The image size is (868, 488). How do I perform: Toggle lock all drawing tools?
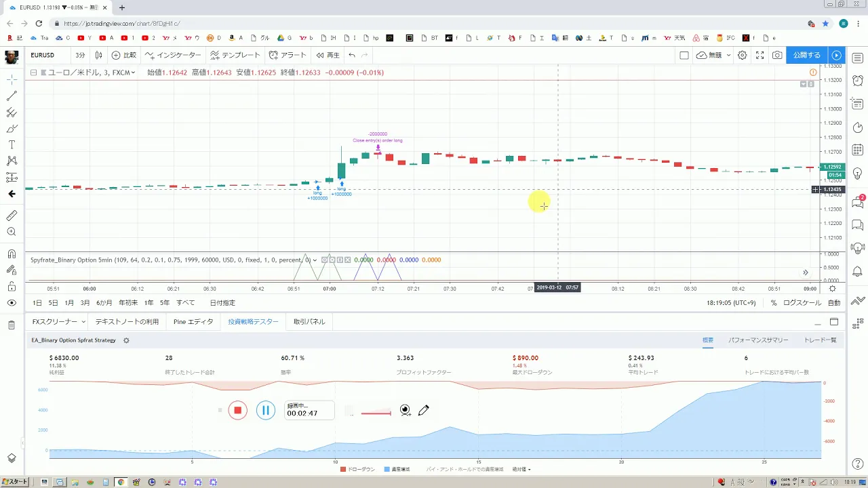pos(12,287)
